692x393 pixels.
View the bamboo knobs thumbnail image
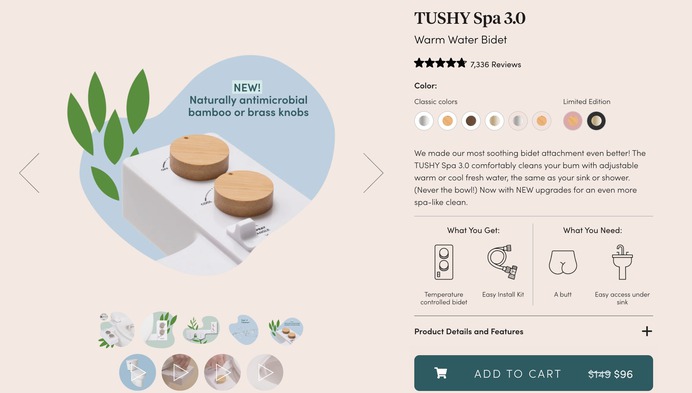point(286,330)
